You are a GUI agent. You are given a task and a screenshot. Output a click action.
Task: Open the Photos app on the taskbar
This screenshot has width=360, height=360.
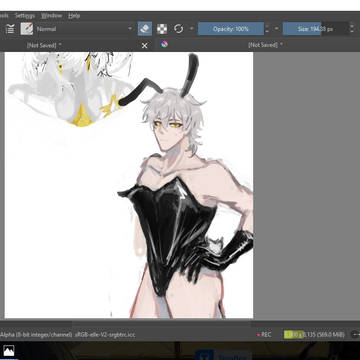tap(8, 351)
